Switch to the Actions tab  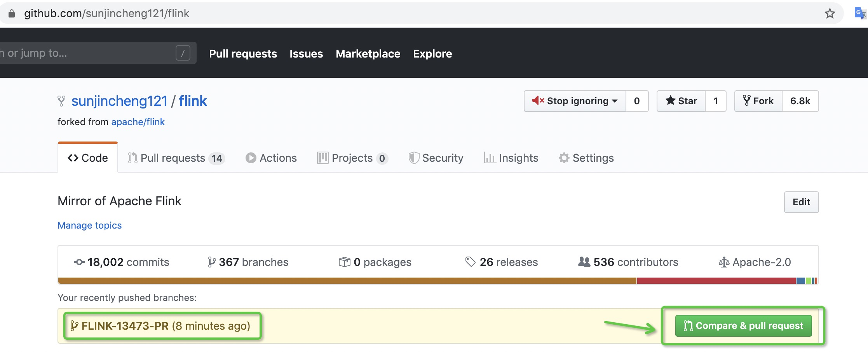click(271, 158)
